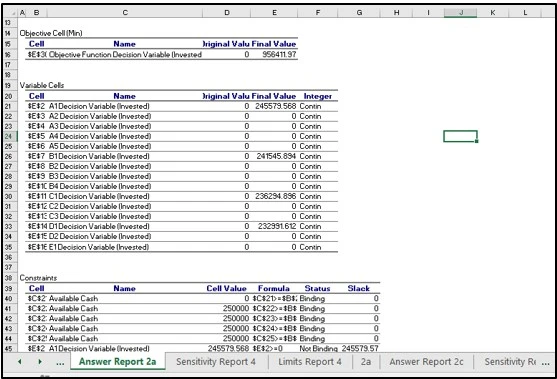Select column F header
This screenshot has height=379, width=557.
(x=318, y=13)
